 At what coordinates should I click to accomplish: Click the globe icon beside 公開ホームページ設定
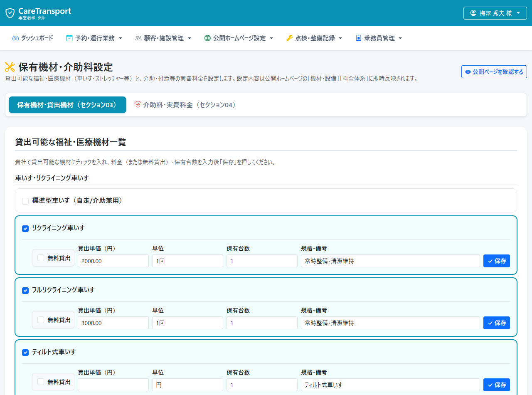click(207, 38)
